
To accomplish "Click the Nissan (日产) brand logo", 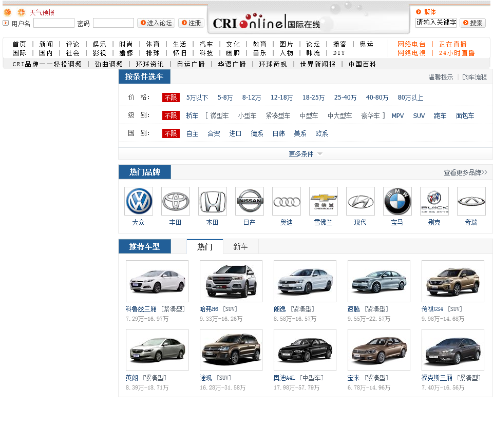I will coord(250,201).
